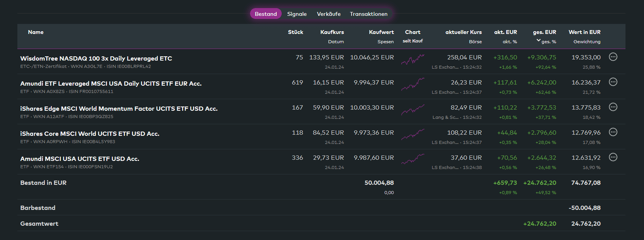The height and width of the screenshot is (240, 644).
Task: Open options menu for iShares Core MSCI World
Action: coord(613,132)
